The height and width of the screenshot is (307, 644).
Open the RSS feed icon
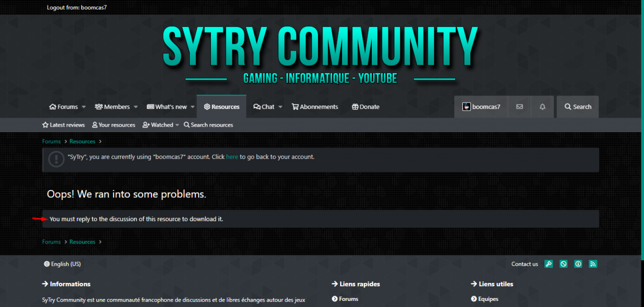point(593,264)
